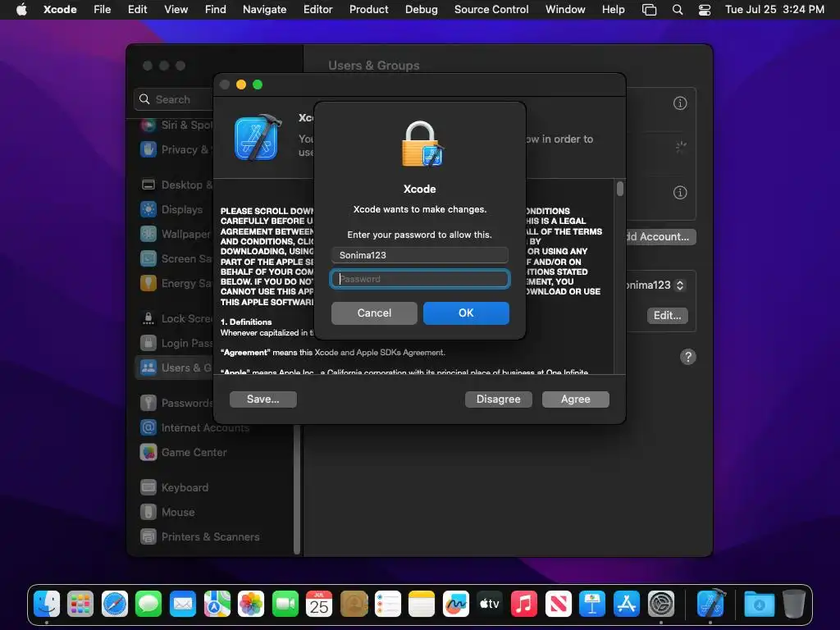Cancel the Xcode password prompt
Screen dimensions: 840x630
pos(374,313)
